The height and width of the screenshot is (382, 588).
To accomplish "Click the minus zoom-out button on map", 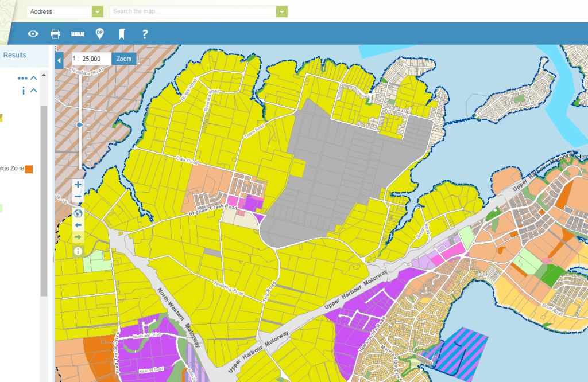I will tap(78, 197).
